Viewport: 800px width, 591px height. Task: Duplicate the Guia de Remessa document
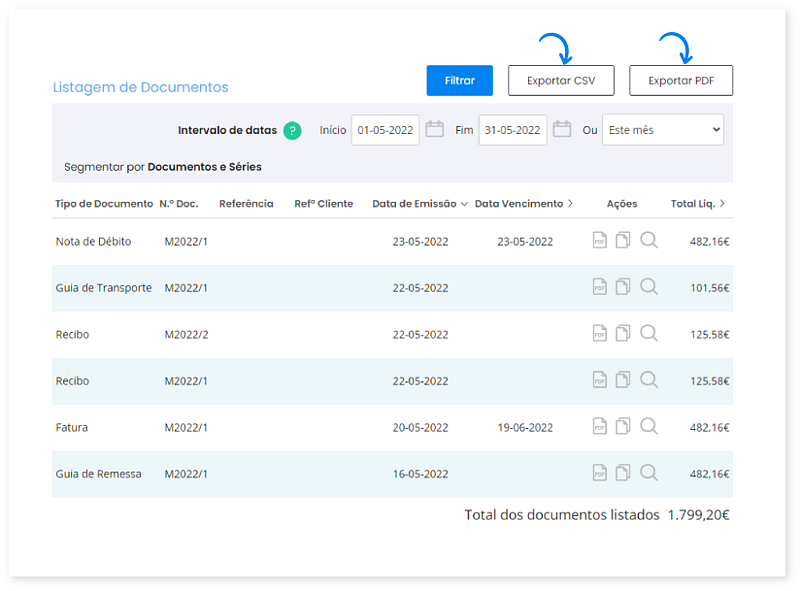pyautogui.click(x=623, y=472)
